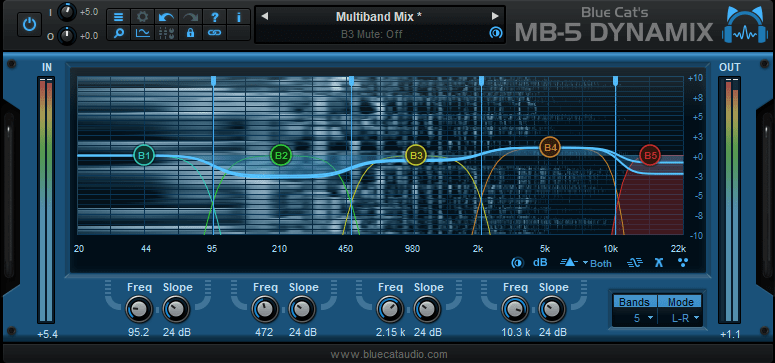Click the Freq knob showing 472
Viewport: 775px width, 363px height.
[264, 310]
